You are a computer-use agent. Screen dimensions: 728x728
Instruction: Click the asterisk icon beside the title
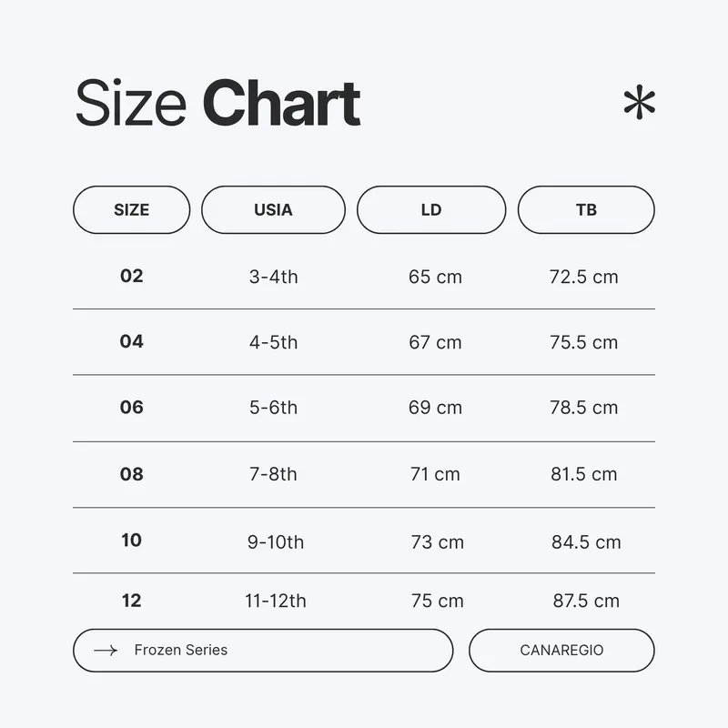(x=640, y=102)
